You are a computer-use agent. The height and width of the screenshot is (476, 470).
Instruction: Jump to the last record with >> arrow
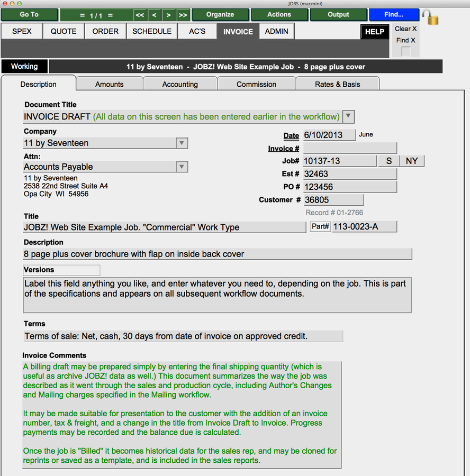click(x=183, y=15)
